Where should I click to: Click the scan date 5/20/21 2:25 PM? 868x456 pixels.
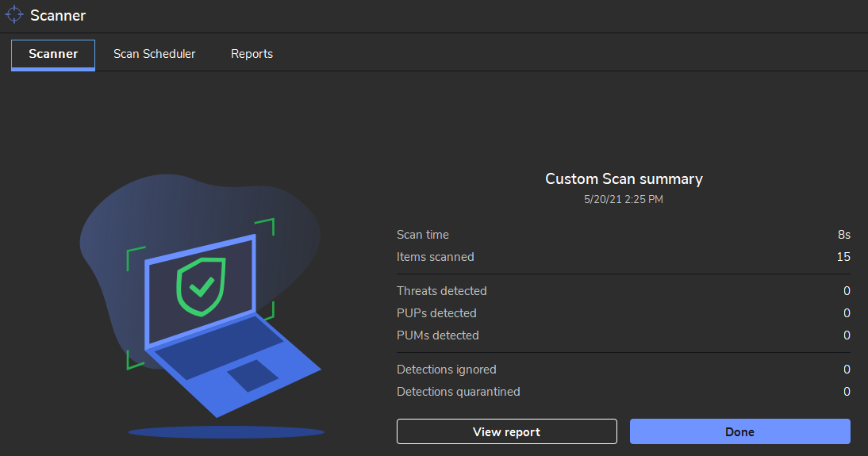point(624,199)
